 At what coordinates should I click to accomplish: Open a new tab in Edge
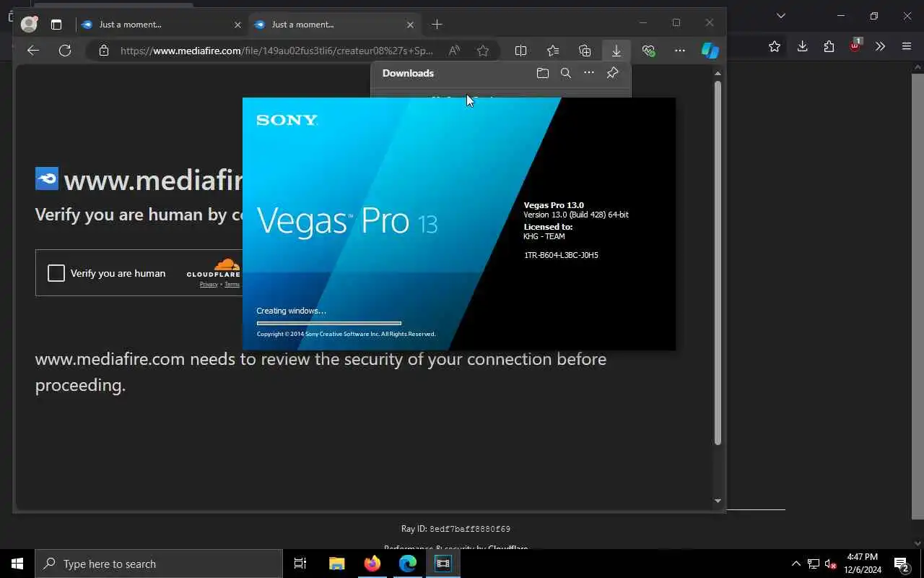coord(437,25)
